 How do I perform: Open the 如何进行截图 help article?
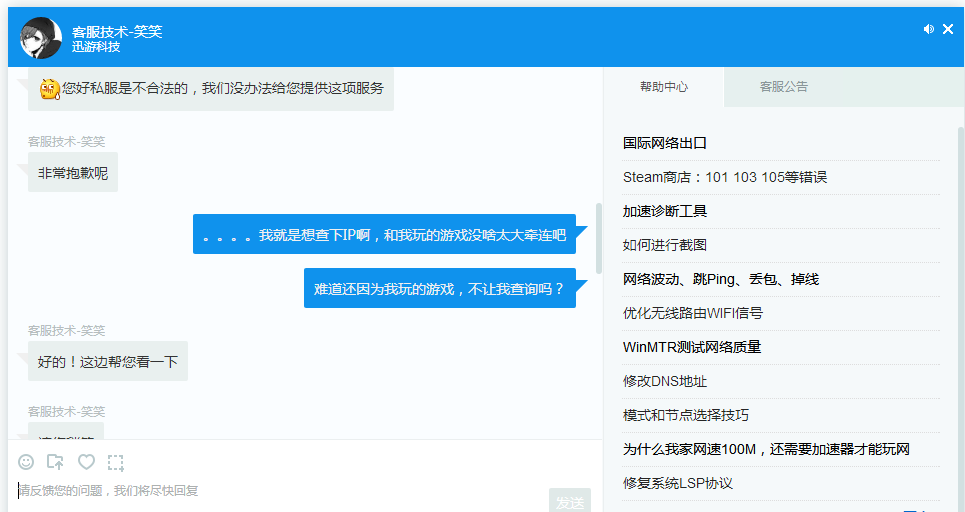click(x=665, y=245)
